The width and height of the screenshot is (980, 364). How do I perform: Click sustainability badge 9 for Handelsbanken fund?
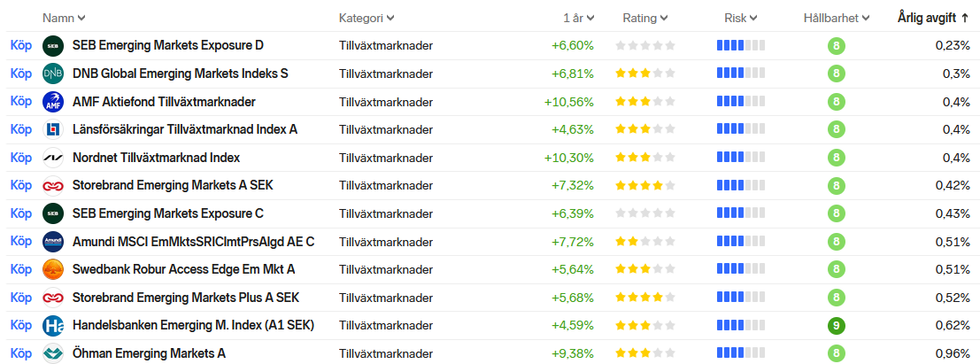tap(837, 325)
